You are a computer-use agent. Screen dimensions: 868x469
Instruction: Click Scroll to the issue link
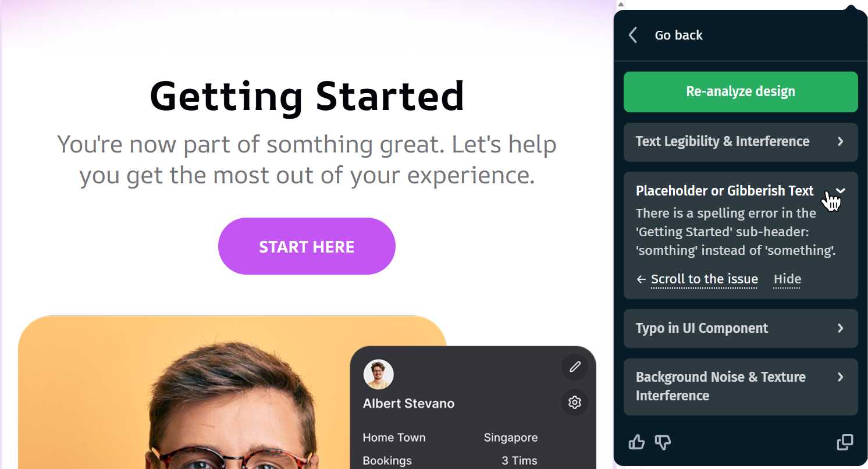coord(704,279)
